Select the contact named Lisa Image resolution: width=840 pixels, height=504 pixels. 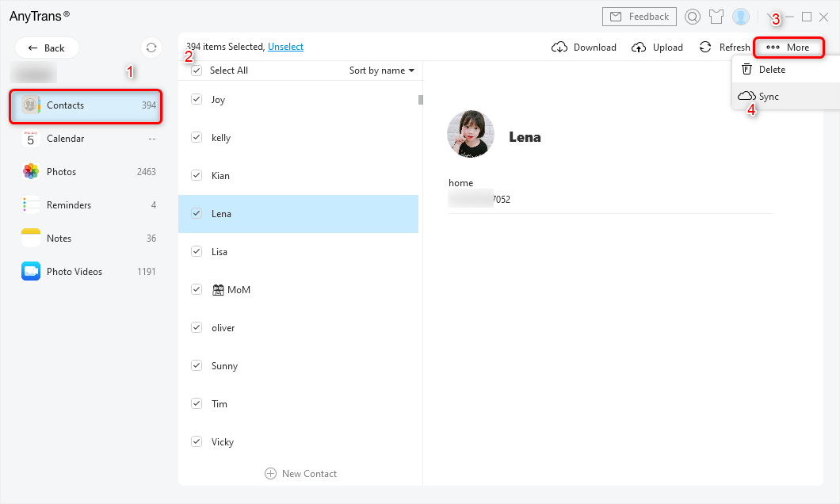(219, 252)
